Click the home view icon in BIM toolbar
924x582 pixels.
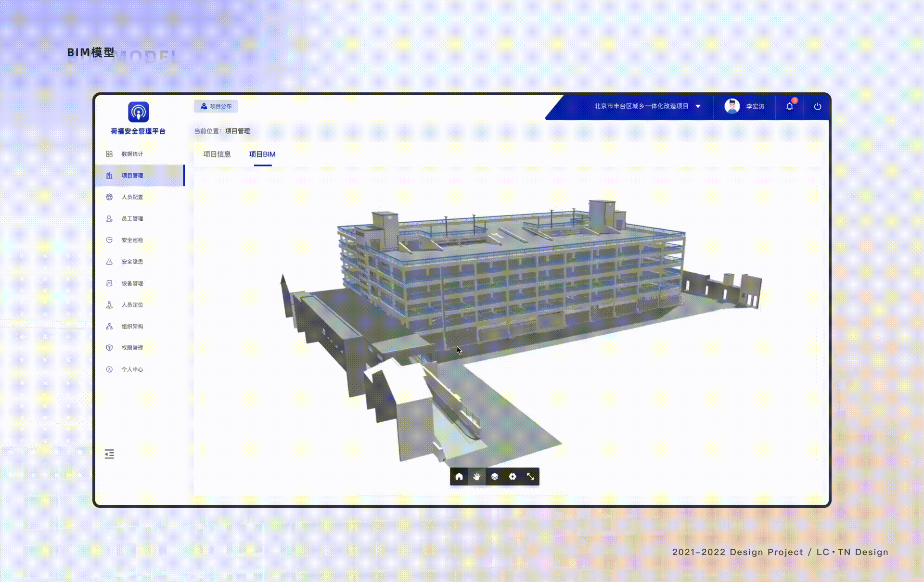click(459, 477)
